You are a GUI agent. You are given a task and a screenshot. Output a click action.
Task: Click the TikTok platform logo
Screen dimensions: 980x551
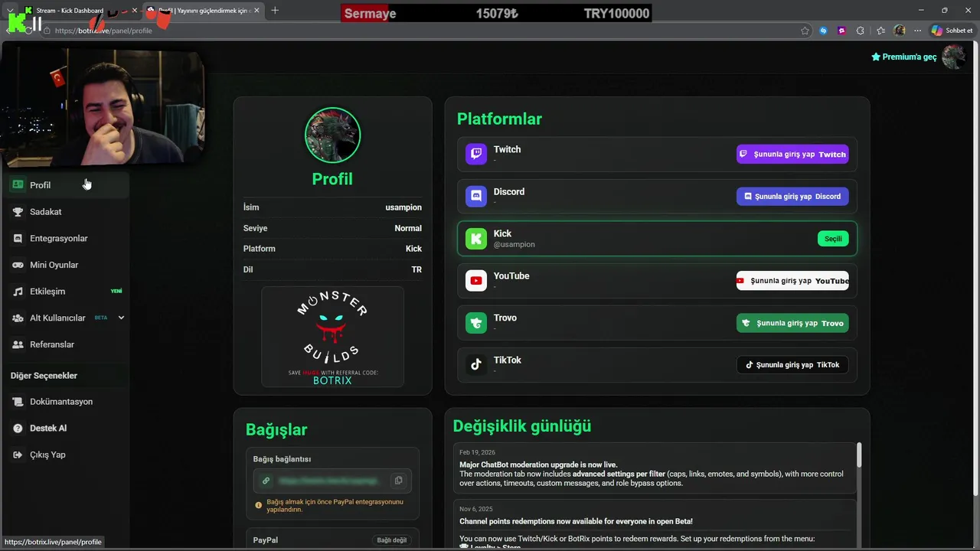(476, 365)
